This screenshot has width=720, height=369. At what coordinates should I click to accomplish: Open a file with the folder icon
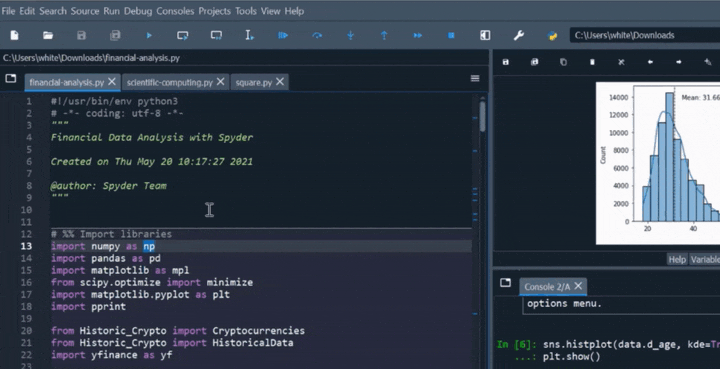coord(48,35)
